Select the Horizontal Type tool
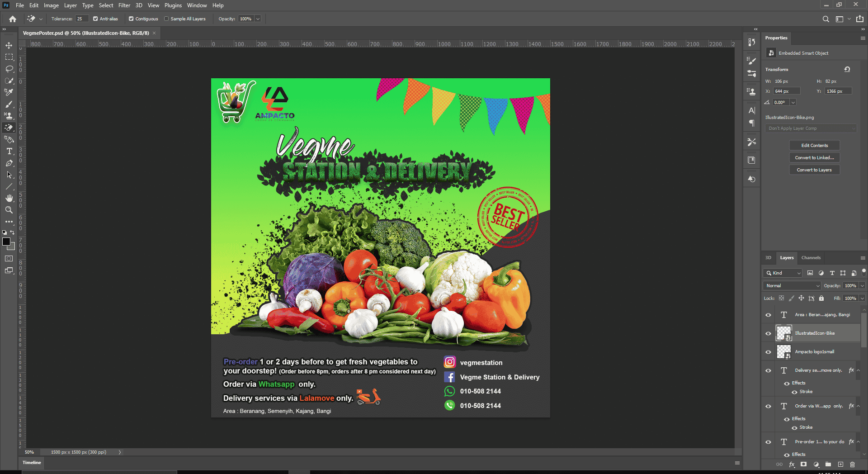The width and height of the screenshot is (868, 474). [x=9, y=151]
